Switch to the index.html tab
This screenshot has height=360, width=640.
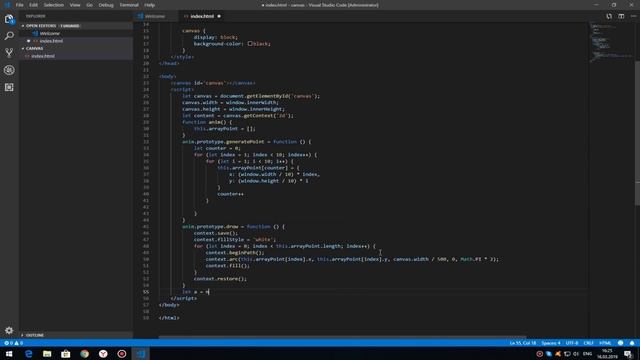tap(202, 16)
